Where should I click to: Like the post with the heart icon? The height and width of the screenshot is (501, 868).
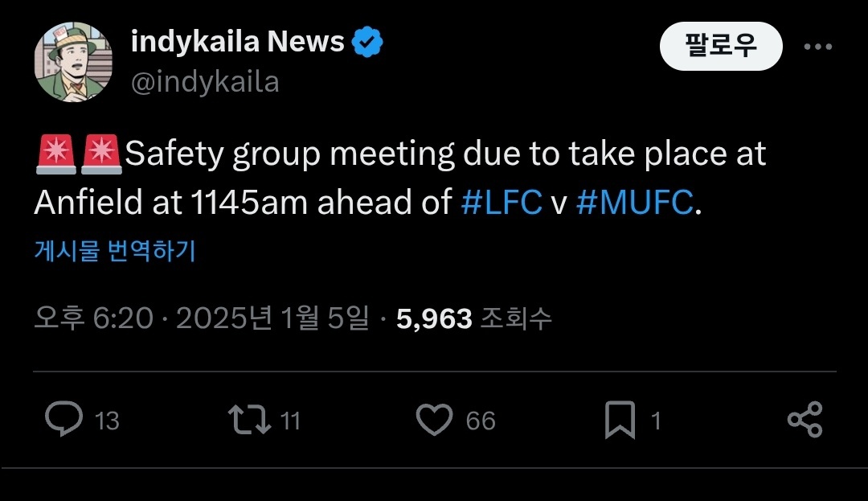coord(435,420)
